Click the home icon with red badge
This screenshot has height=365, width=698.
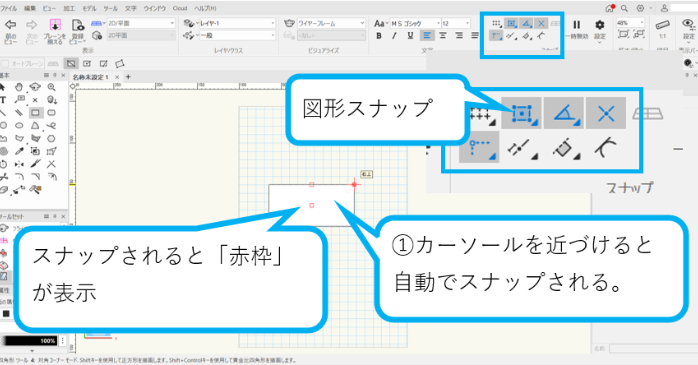pyautogui.click(x=610, y=8)
